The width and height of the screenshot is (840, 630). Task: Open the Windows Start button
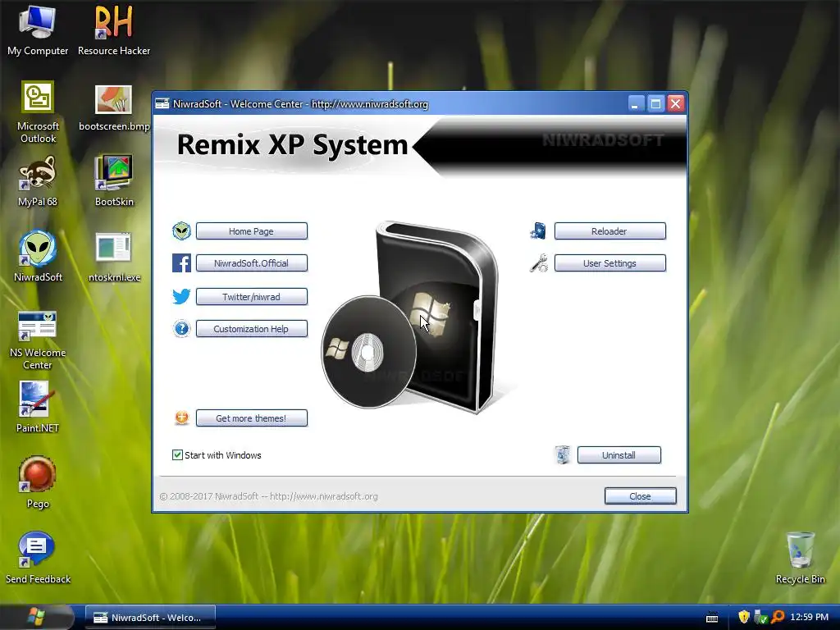tap(36, 617)
